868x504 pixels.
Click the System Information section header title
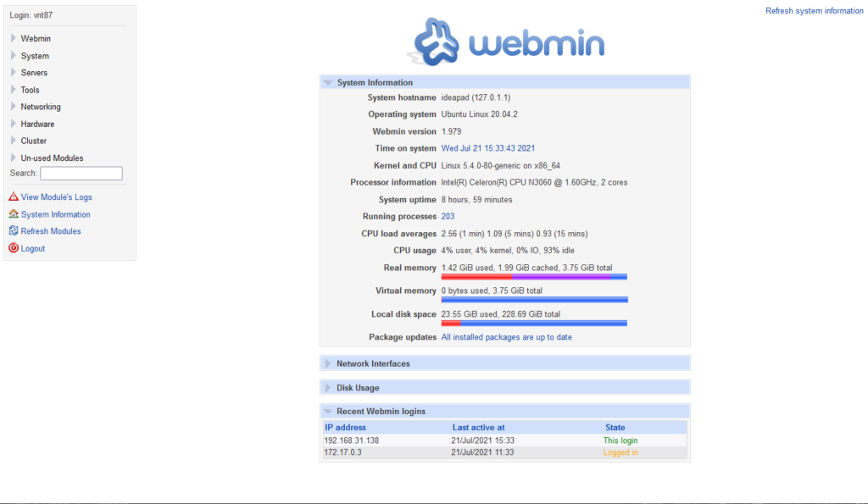375,82
